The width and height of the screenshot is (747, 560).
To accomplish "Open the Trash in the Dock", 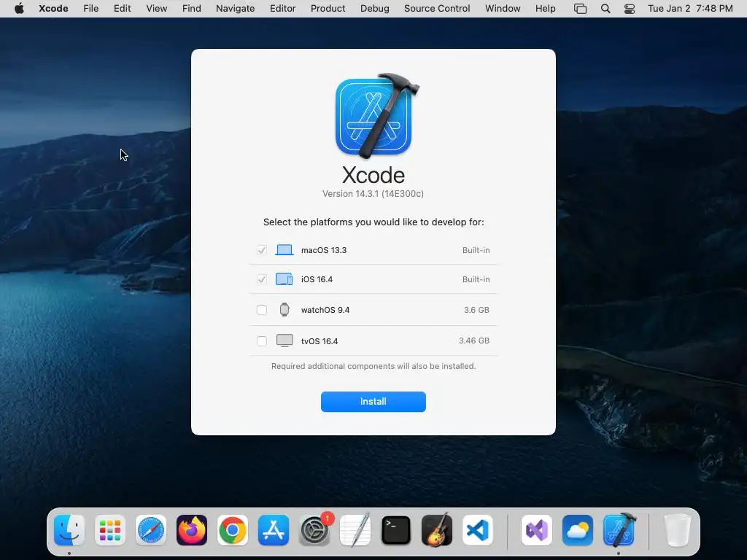I will [x=678, y=530].
